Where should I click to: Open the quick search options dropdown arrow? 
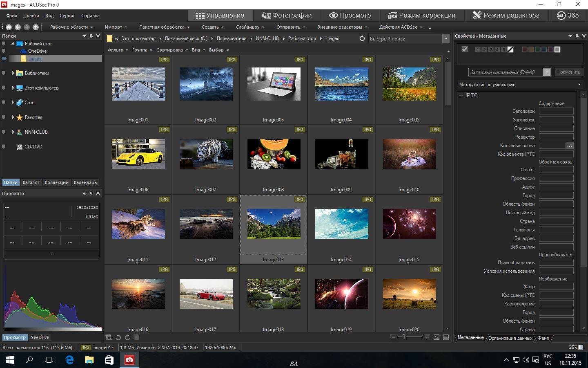pyautogui.click(x=445, y=38)
